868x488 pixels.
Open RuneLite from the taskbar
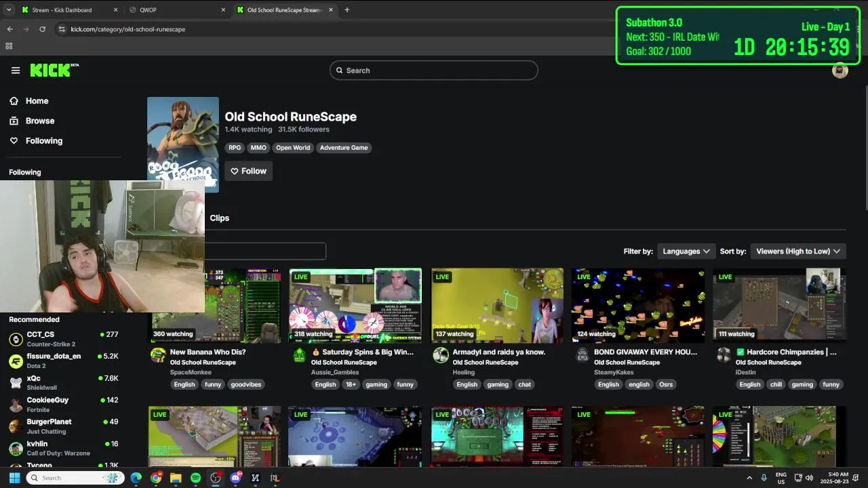275,478
